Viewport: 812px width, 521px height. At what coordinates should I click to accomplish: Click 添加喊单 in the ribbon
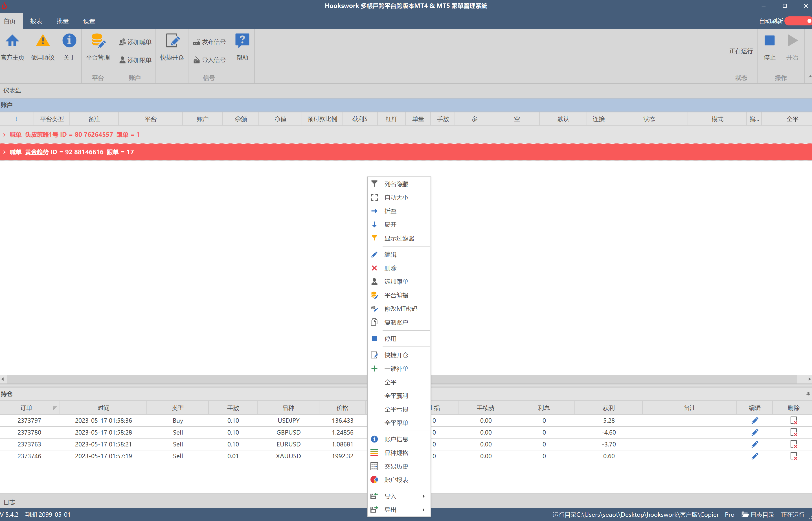pyautogui.click(x=135, y=42)
